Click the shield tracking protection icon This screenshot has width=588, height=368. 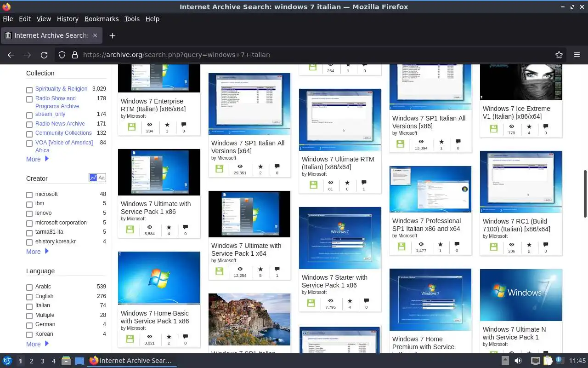(62, 55)
